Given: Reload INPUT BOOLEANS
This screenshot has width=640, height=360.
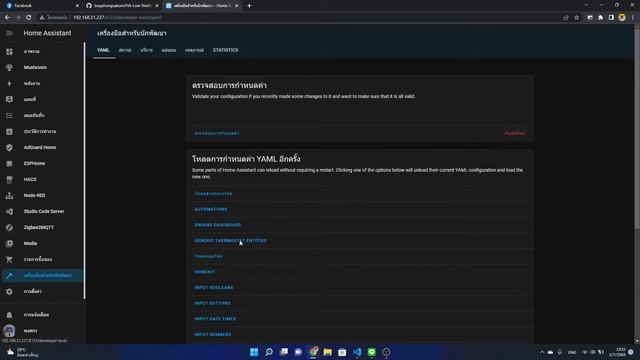Looking at the screenshot, I should (x=214, y=288).
